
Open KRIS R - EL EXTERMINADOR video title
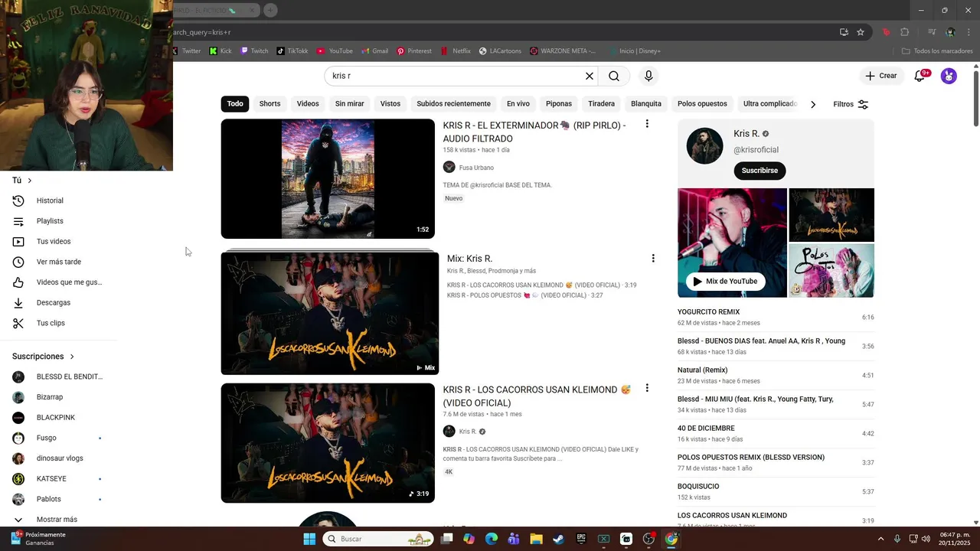pos(534,132)
